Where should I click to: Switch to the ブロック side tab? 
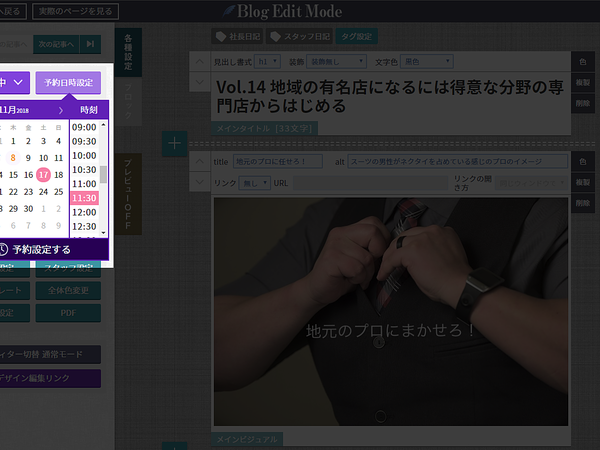128,101
